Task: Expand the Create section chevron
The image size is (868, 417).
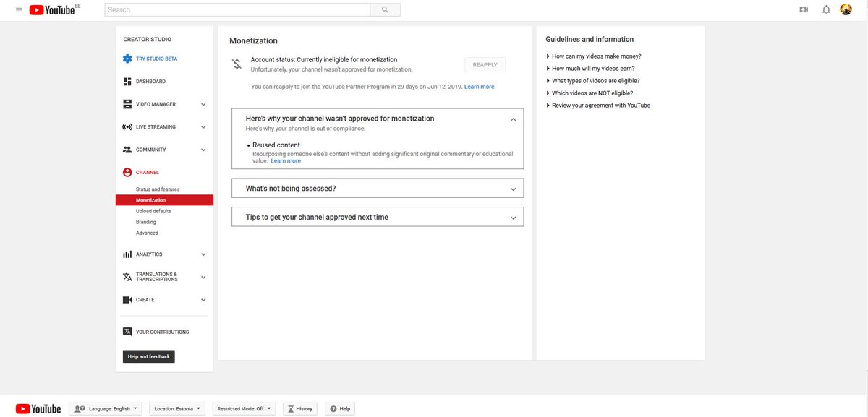Action: coord(203,300)
